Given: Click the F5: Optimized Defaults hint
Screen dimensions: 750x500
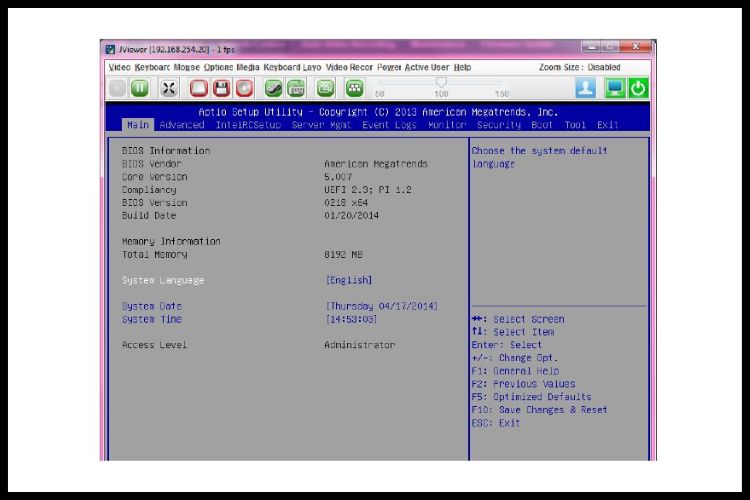Looking at the screenshot, I should pos(531,397).
